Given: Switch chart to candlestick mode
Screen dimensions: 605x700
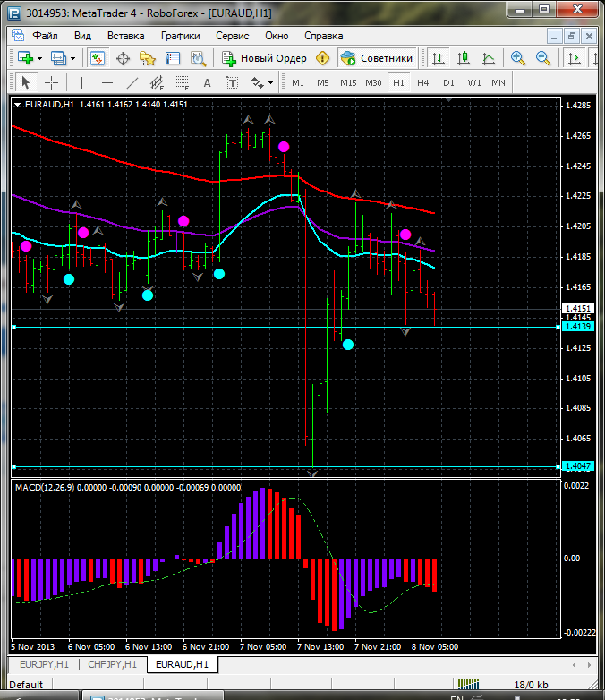Looking at the screenshot, I should (x=464, y=58).
